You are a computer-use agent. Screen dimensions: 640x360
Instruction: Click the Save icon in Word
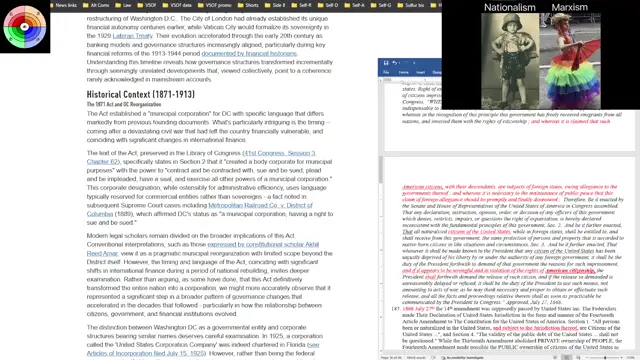click(x=386, y=63)
